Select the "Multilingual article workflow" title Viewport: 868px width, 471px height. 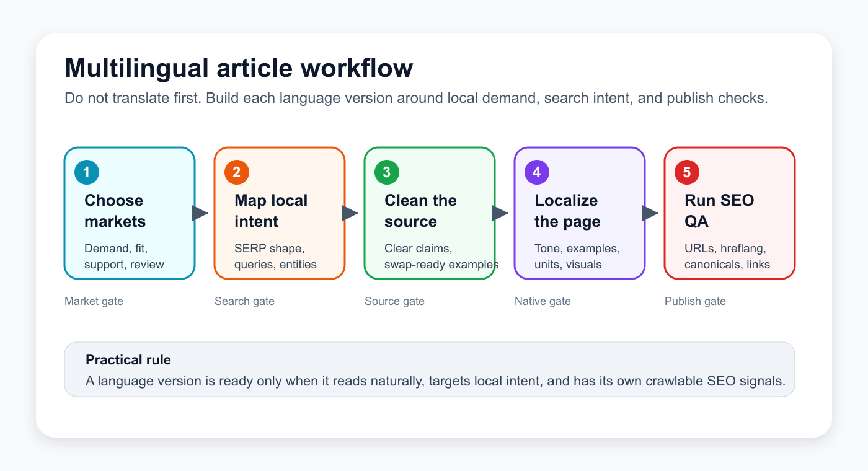pos(239,68)
